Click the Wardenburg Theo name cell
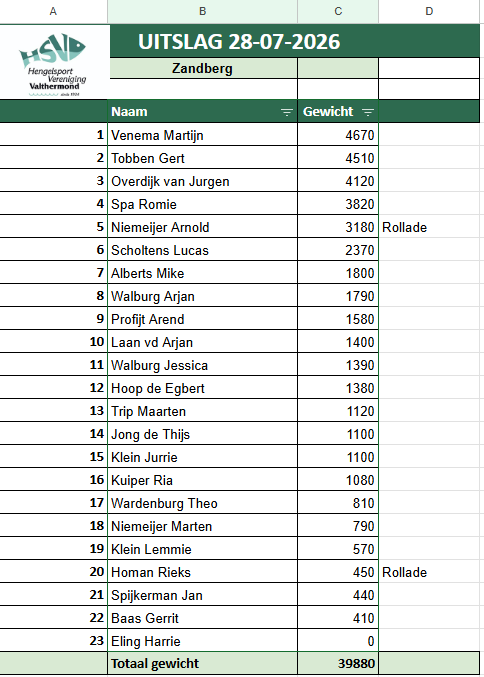Image resolution: width=484 pixels, height=677 pixels. 202,503
